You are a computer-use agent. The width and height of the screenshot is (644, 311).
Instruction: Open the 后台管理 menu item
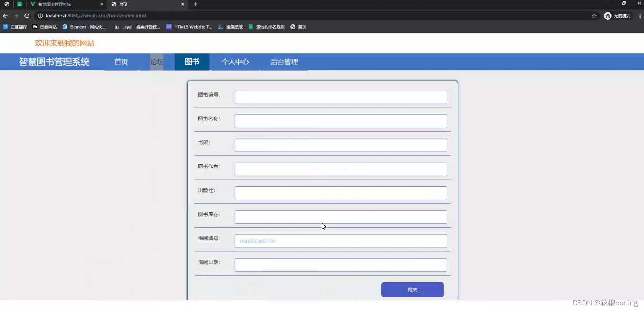(283, 62)
